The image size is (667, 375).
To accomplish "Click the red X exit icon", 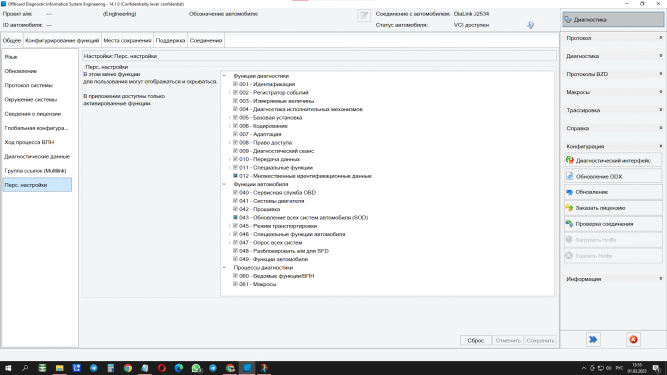I will pyautogui.click(x=633, y=339).
